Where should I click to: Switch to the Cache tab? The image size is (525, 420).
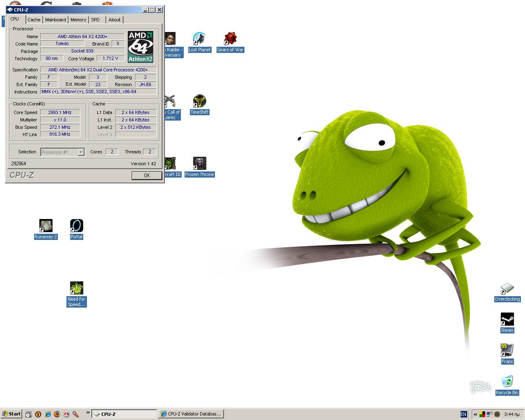(x=34, y=20)
